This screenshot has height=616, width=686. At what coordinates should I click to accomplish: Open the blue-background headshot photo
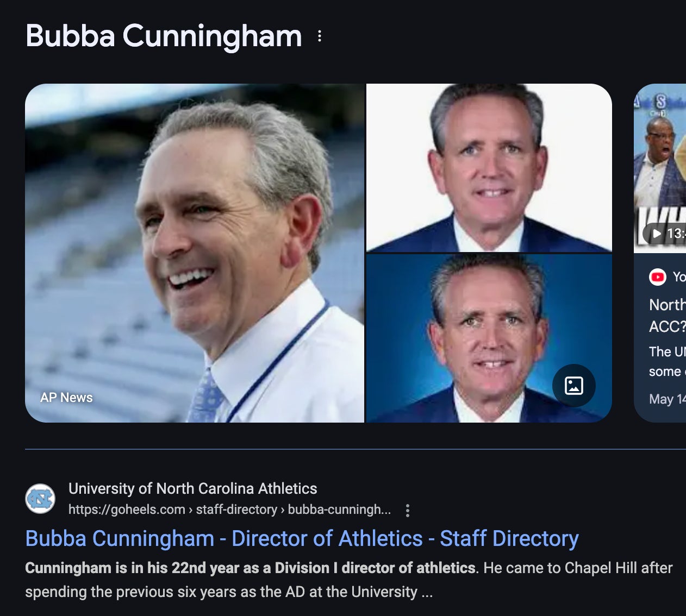(x=489, y=338)
